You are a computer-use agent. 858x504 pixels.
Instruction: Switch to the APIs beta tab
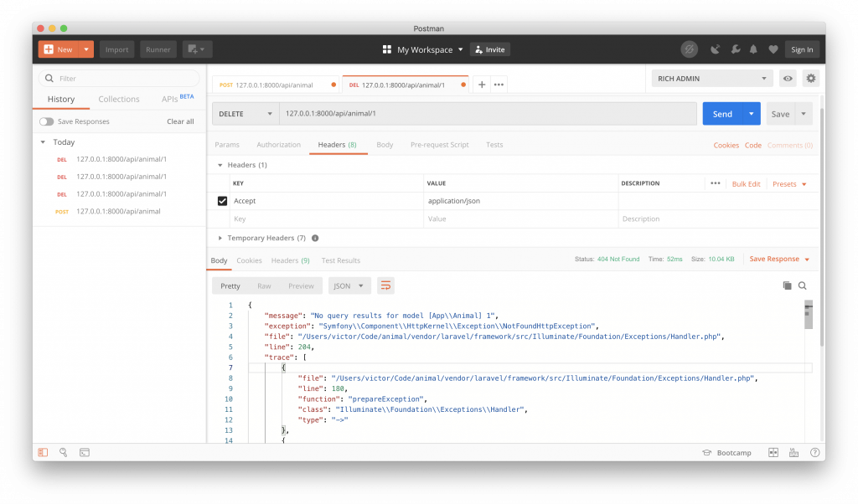[x=178, y=99]
